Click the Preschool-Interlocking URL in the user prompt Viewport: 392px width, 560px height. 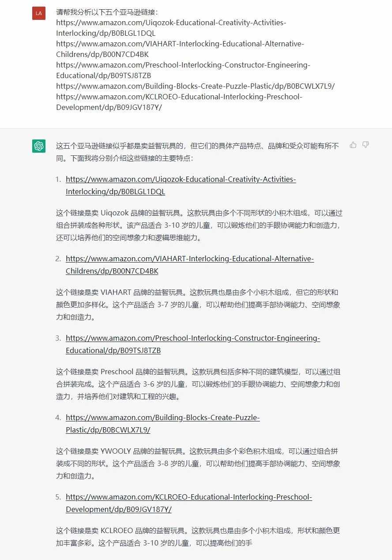point(183,70)
